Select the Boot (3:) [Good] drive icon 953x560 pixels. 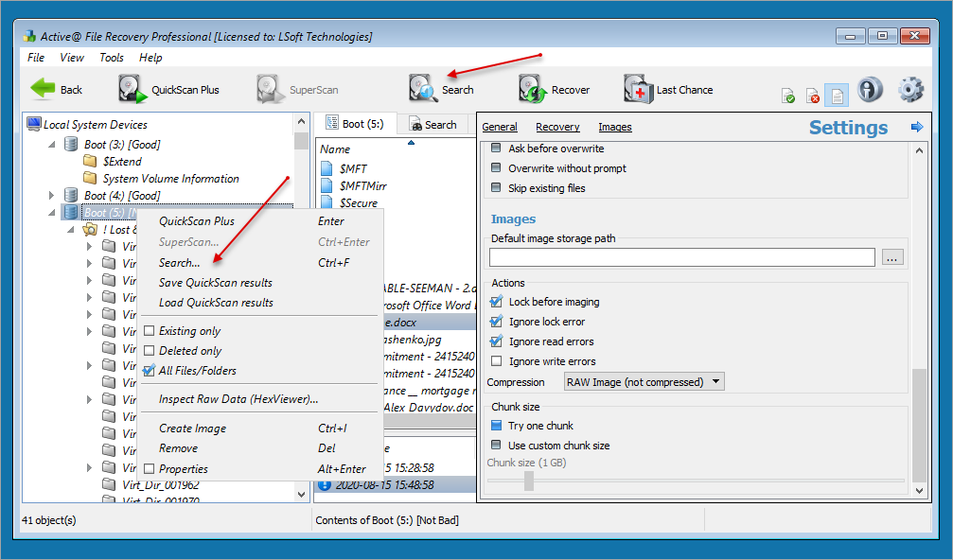(71, 144)
